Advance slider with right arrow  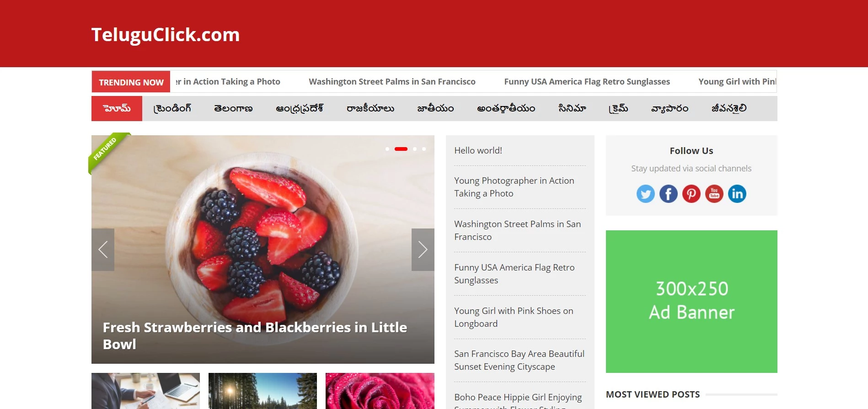(423, 250)
